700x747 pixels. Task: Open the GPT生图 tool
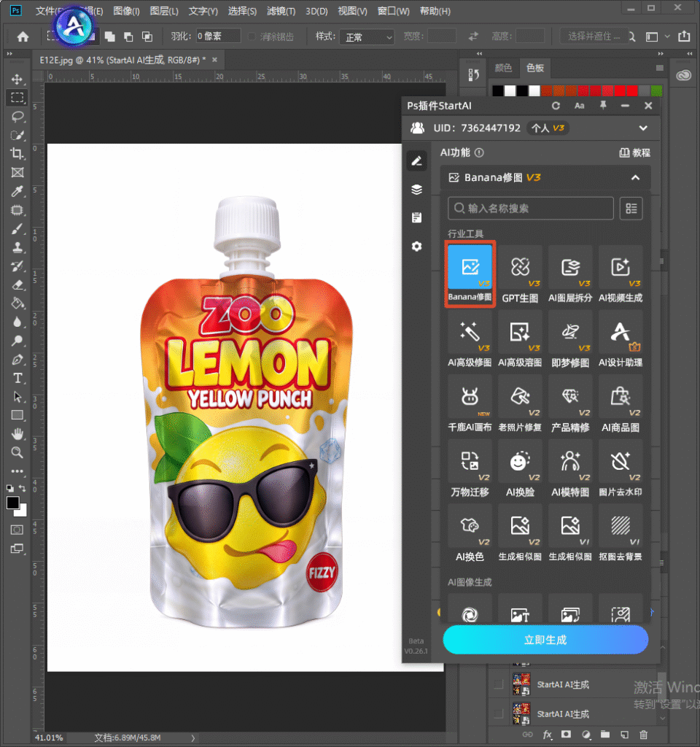pyautogui.click(x=520, y=274)
